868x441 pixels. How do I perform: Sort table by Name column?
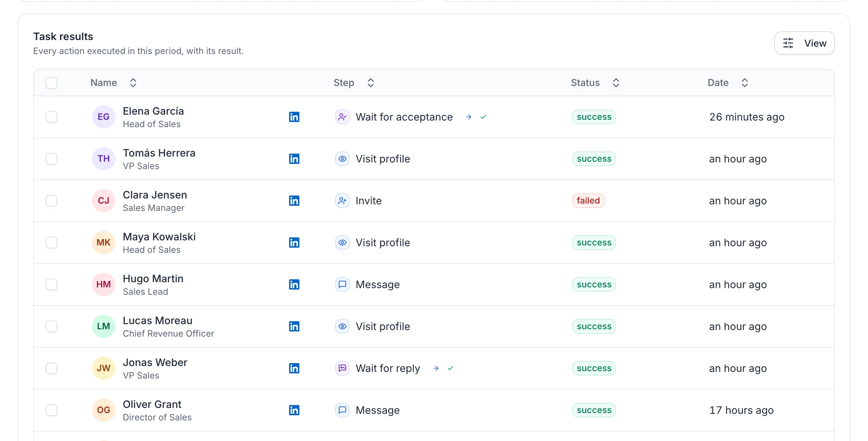click(114, 83)
